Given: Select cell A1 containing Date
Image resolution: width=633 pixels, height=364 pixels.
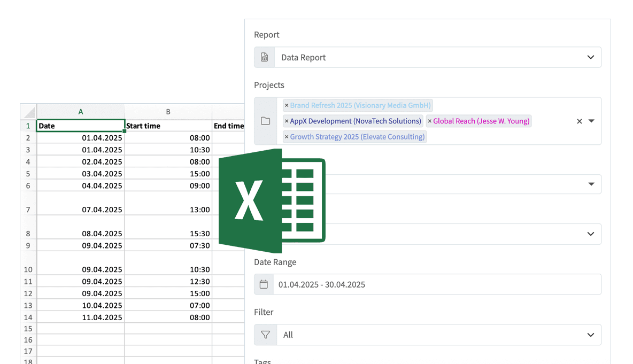Looking at the screenshot, I should 80,126.
